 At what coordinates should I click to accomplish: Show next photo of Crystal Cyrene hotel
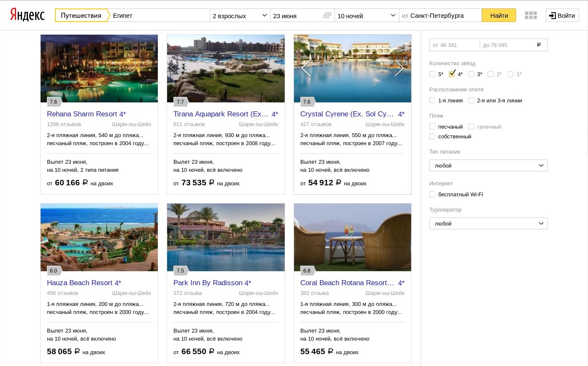[x=399, y=68]
